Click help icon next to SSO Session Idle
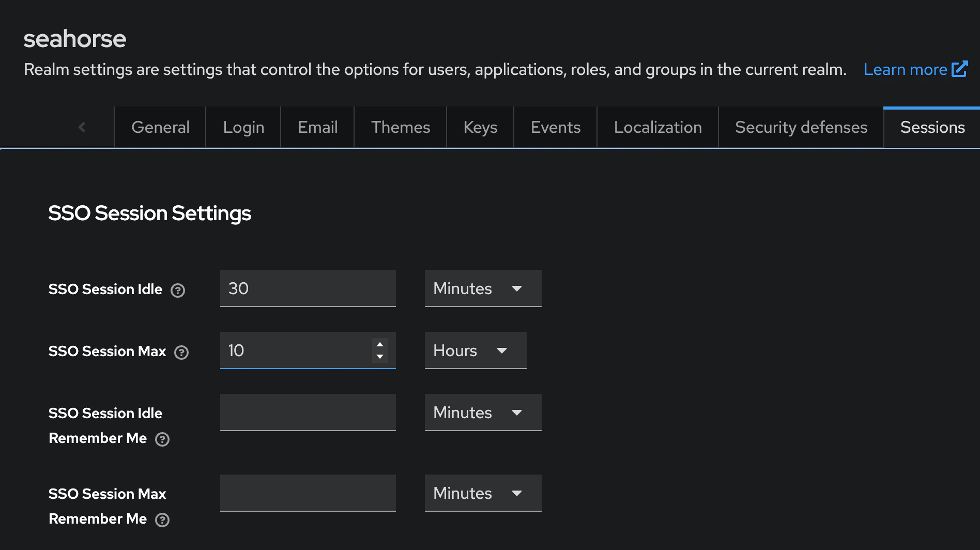The width and height of the screenshot is (980, 550). coord(178,291)
